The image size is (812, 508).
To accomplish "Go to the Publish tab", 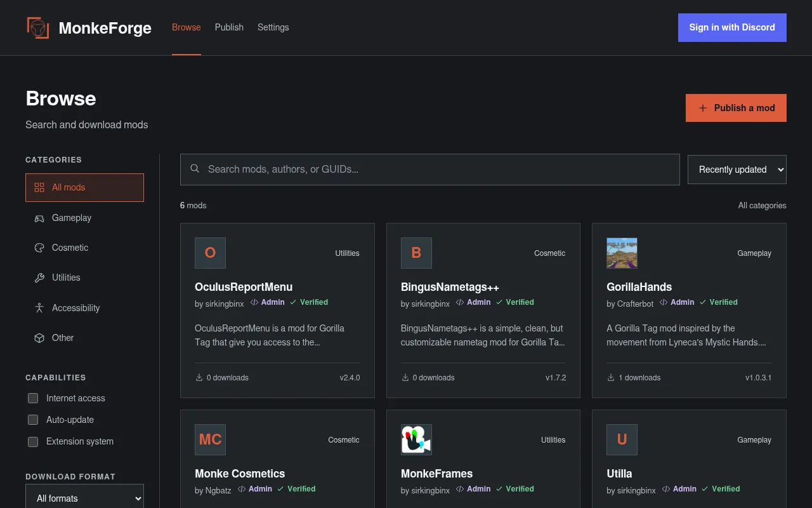I will [229, 27].
